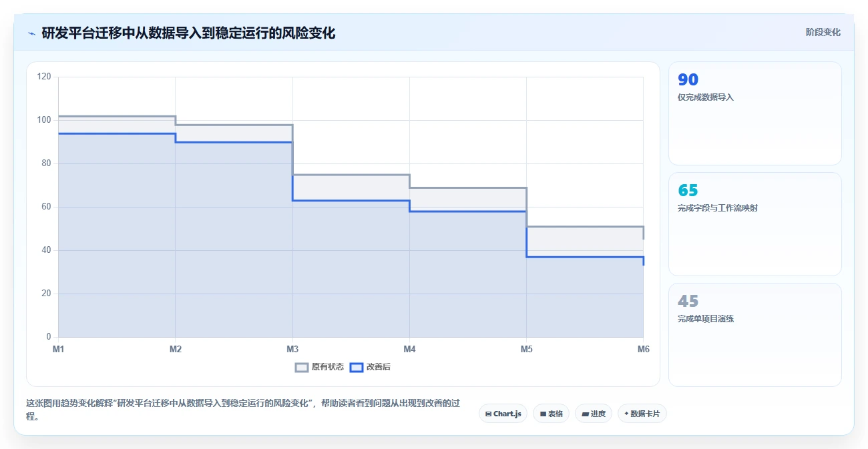Select the 进度 tag chip
Image resolution: width=868 pixels, height=449 pixels.
click(x=594, y=414)
